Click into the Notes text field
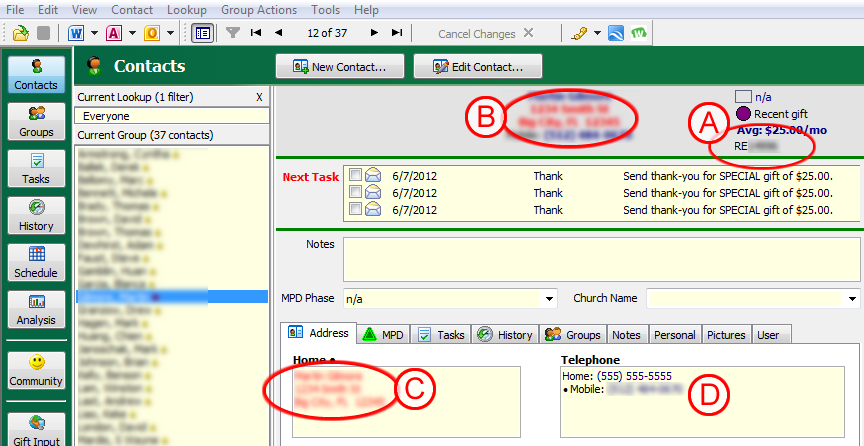Screen dimensions: 864x446 click(600, 259)
